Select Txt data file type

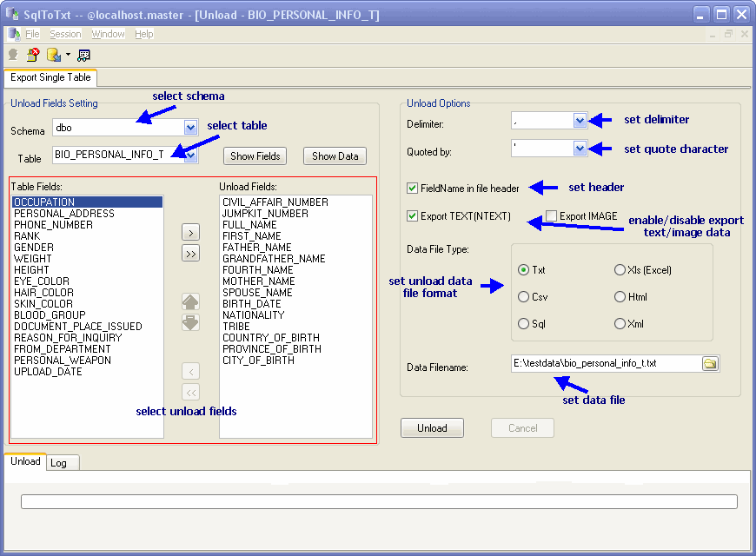pyautogui.click(x=524, y=270)
